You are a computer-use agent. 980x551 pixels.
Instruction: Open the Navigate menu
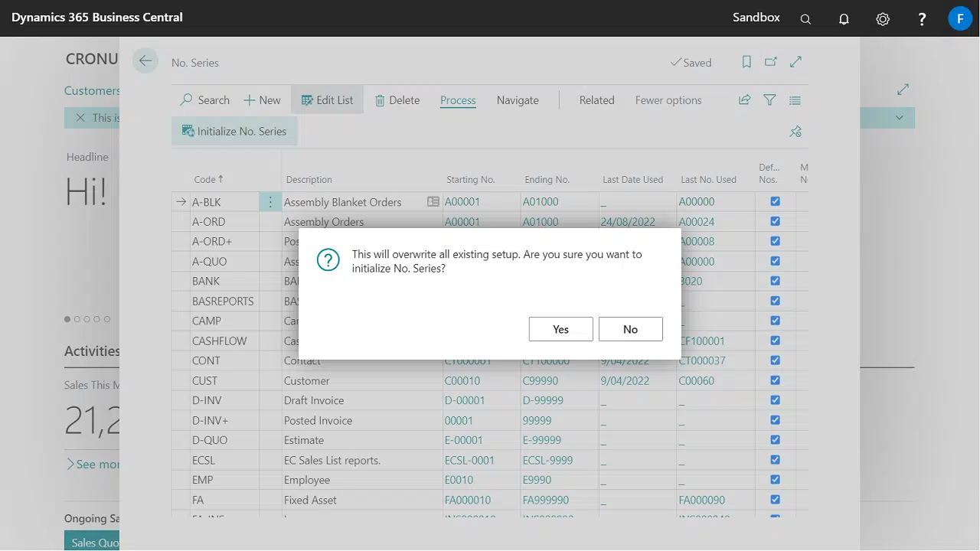click(x=518, y=100)
